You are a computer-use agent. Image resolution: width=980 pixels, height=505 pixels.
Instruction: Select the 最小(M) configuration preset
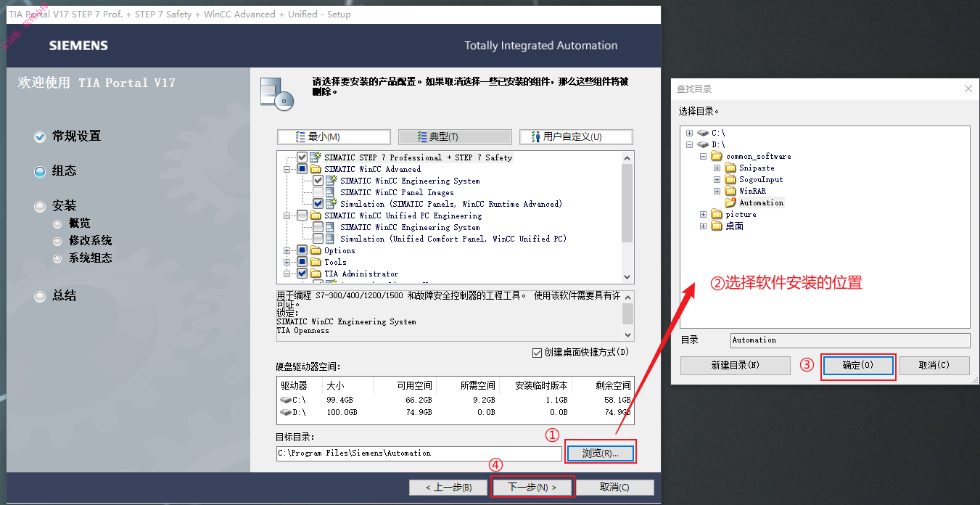pos(334,136)
